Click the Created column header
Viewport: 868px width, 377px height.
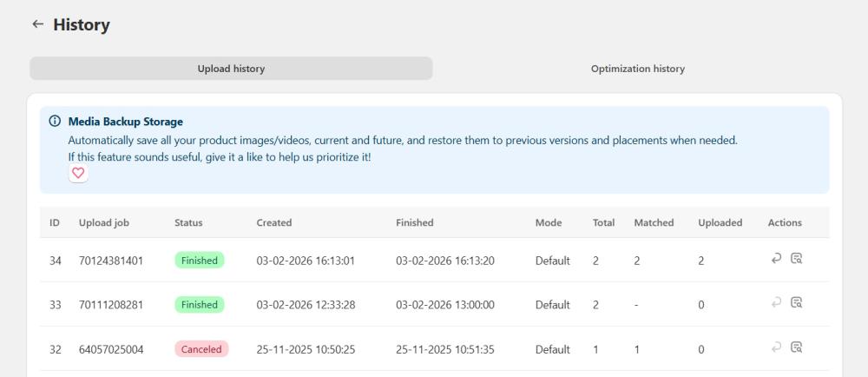273,222
